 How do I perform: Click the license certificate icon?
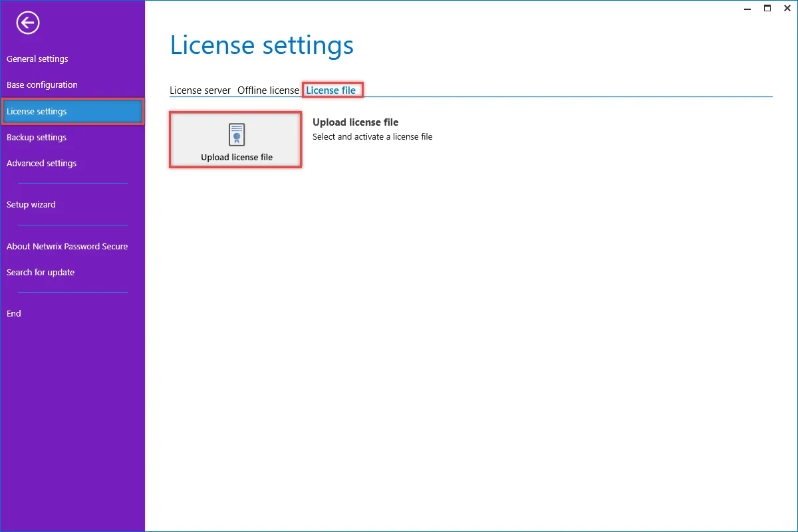click(x=236, y=135)
